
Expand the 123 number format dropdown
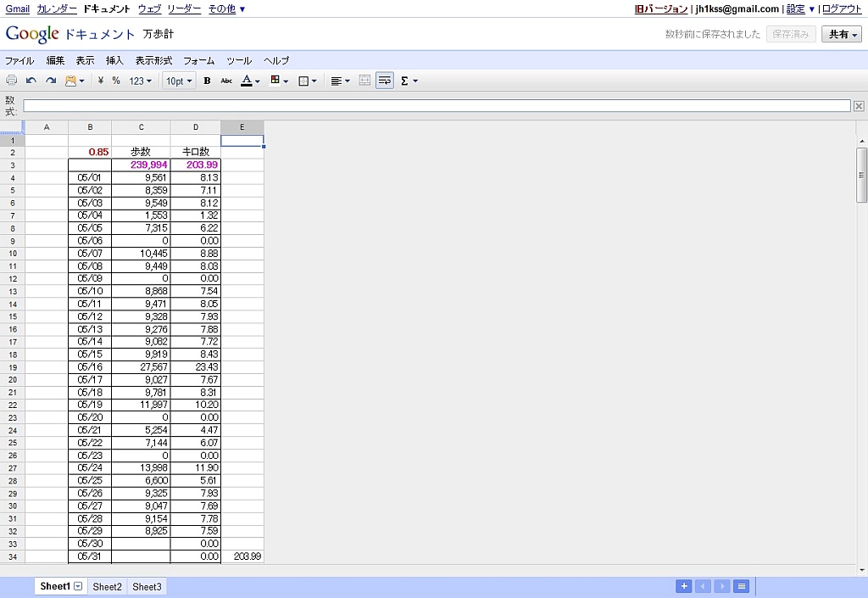(140, 81)
